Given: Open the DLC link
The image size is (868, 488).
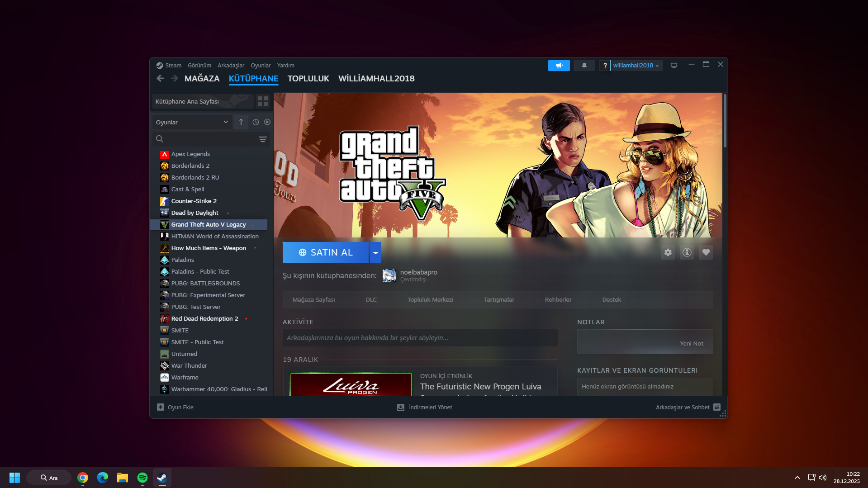Looking at the screenshot, I should tap(371, 299).
